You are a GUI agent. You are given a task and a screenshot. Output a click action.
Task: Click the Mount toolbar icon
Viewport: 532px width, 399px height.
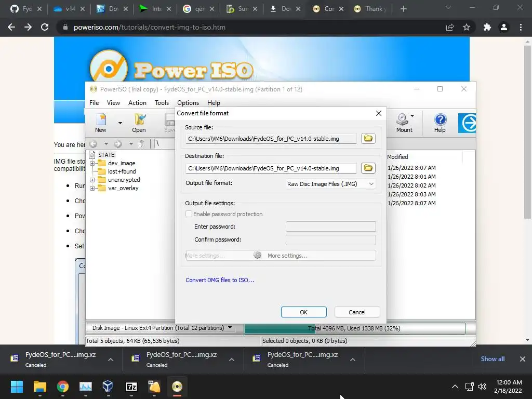[x=404, y=123]
